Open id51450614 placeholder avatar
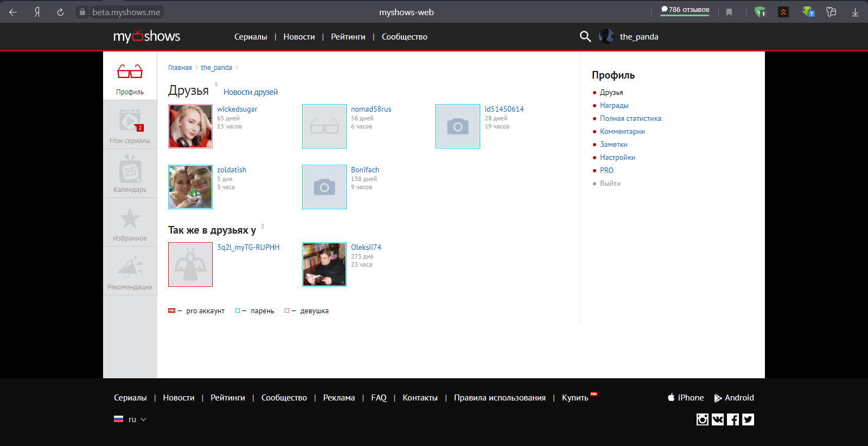Image resolution: width=868 pixels, height=446 pixels. tap(458, 126)
